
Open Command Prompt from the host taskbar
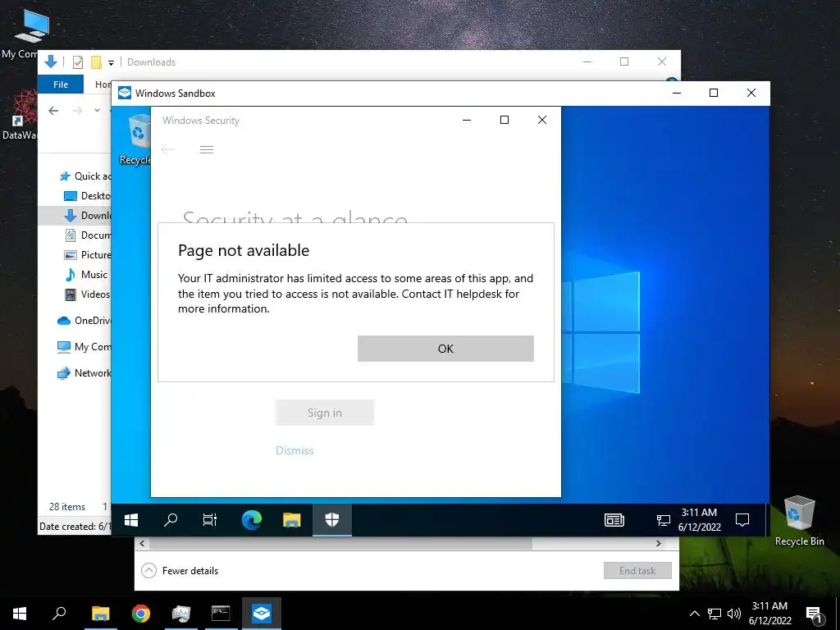(x=221, y=614)
